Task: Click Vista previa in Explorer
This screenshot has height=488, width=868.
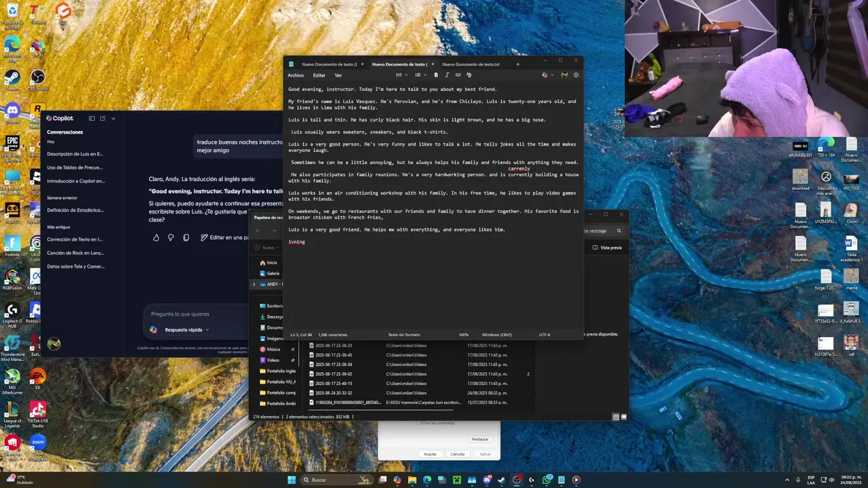Action: click(607, 247)
